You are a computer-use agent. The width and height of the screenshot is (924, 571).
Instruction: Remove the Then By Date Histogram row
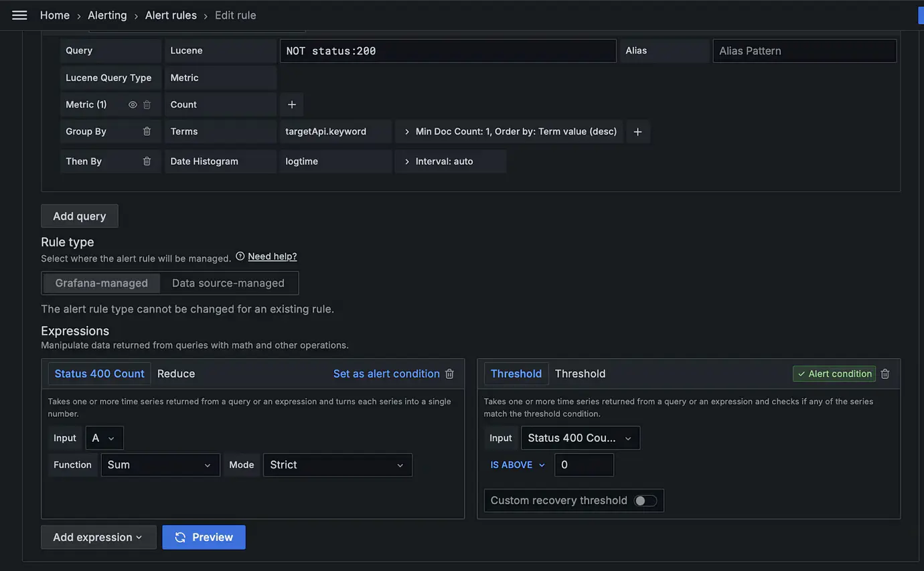click(x=147, y=161)
